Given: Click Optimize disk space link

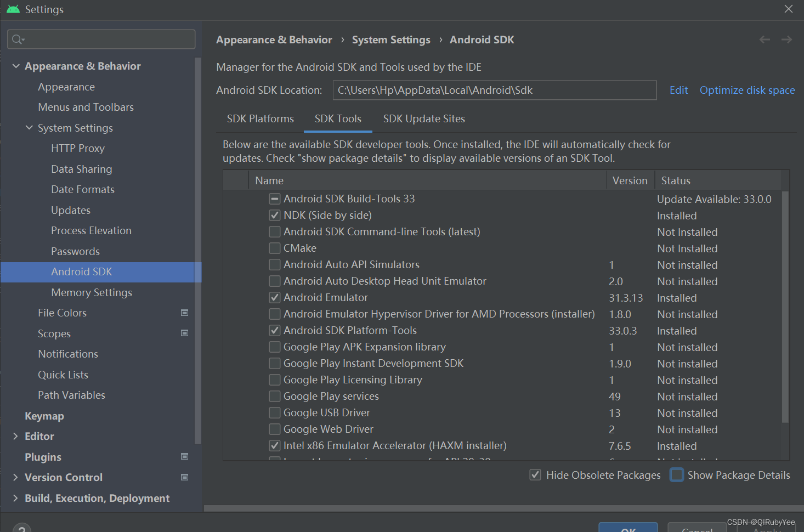Looking at the screenshot, I should pyautogui.click(x=747, y=90).
